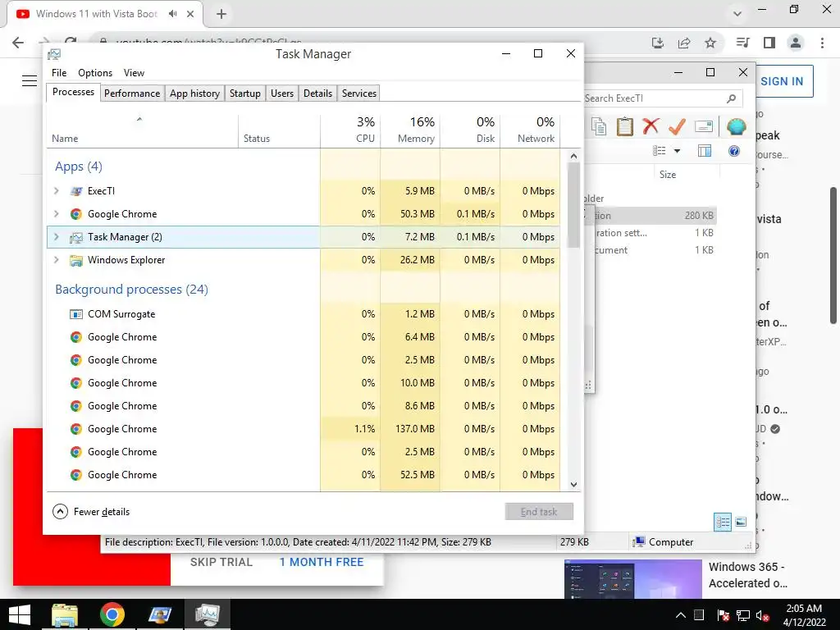
Task: Expand the Task Manager (2) group
Action: (57, 237)
